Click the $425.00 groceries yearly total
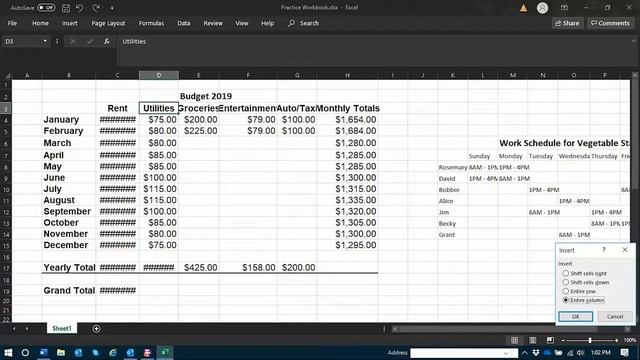Viewport: 640px width, 360px height. [200, 268]
